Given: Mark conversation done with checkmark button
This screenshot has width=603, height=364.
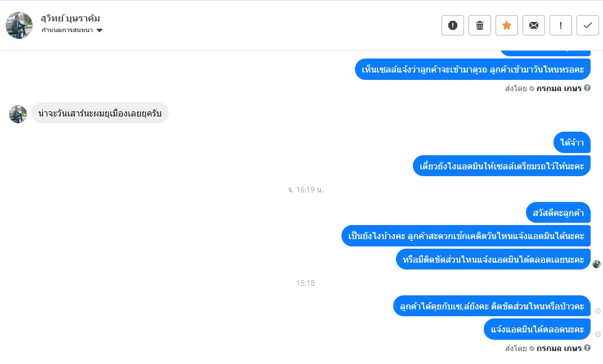Looking at the screenshot, I should point(588,25).
